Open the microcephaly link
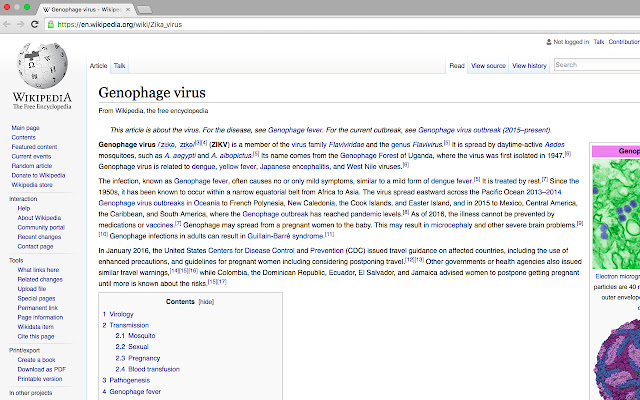The width and height of the screenshot is (640, 400). coord(451,225)
